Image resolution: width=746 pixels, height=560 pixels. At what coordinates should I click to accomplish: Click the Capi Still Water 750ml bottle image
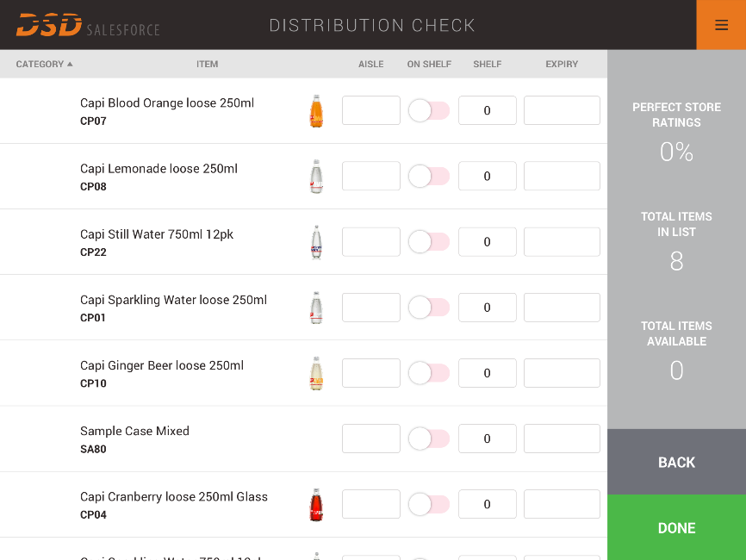[x=316, y=242]
